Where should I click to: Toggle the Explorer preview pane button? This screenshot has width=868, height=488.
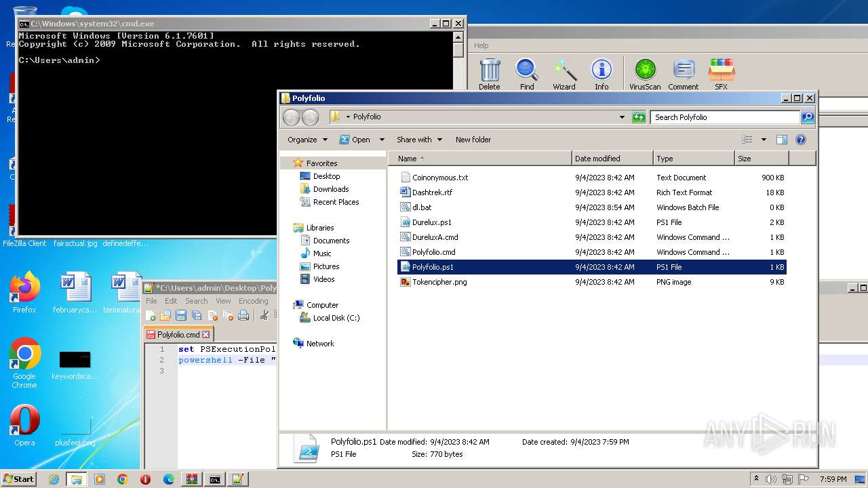[x=781, y=140]
